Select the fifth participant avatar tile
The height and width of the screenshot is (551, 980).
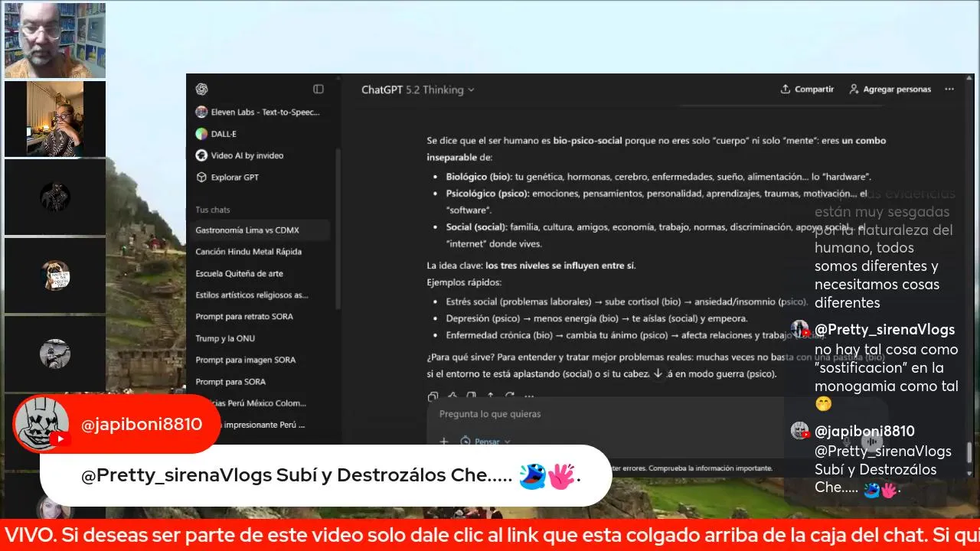[55, 354]
